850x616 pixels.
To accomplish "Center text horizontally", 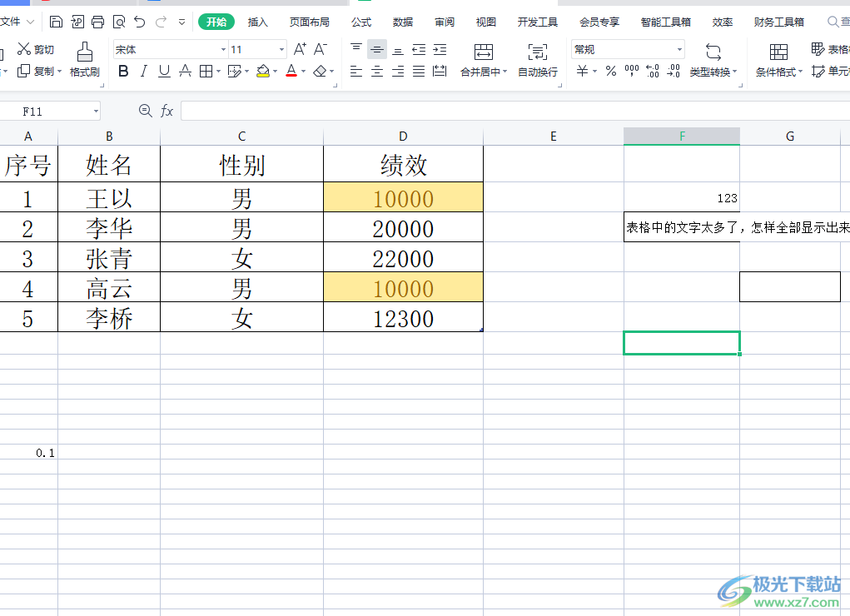I will tap(377, 71).
